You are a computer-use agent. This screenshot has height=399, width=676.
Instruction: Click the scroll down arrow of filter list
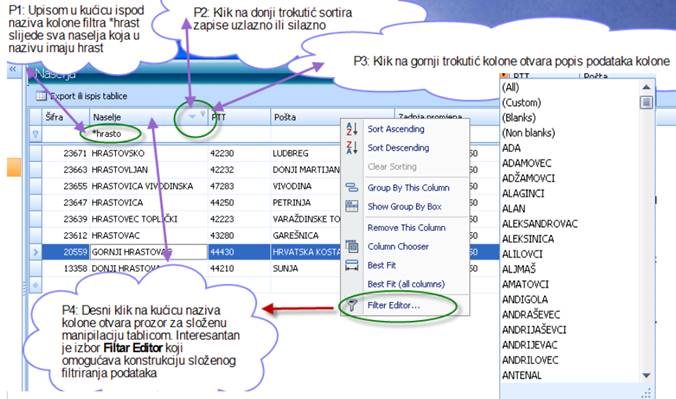[646, 376]
